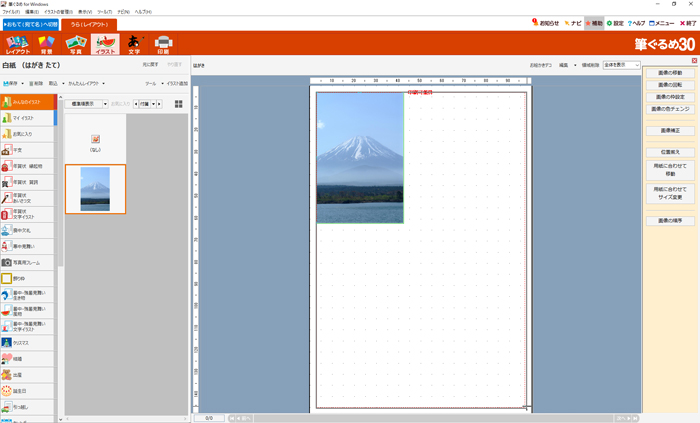Open the レイアウト (Layout) toolbar icon
Viewport: 700px width, 423px height.
pyautogui.click(x=18, y=44)
